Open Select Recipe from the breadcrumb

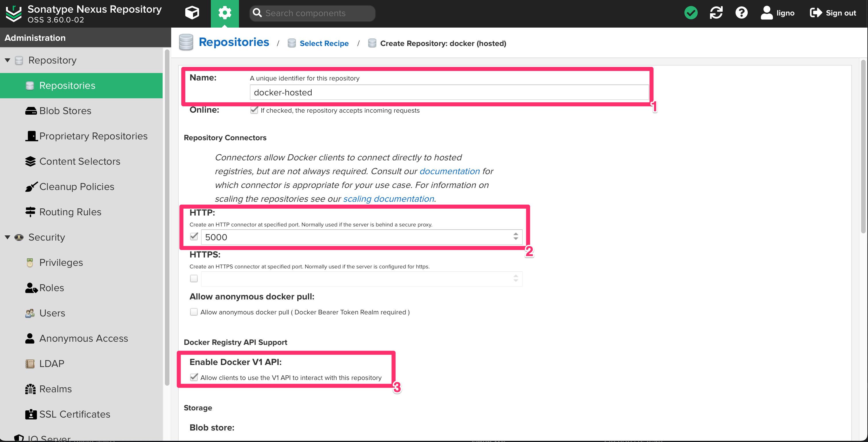point(324,43)
